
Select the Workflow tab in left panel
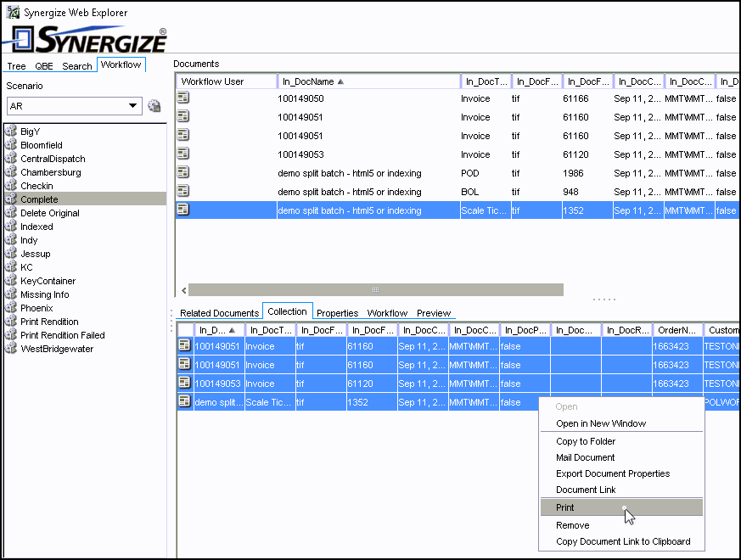pos(121,64)
